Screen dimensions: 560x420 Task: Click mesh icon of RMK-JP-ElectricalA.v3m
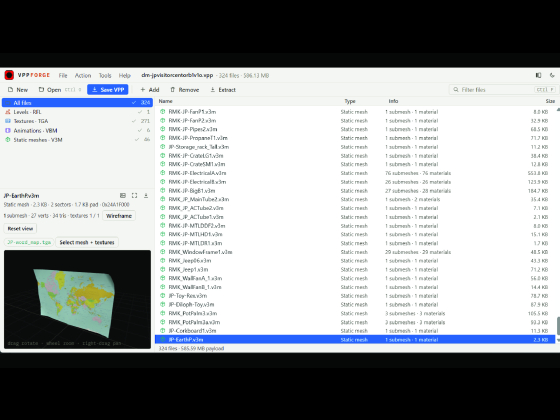pos(163,173)
